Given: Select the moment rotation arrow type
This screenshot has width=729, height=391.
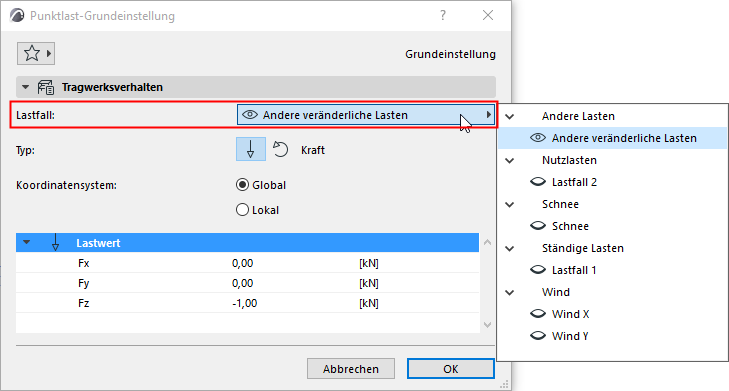Looking at the screenshot, I should click(280, 149).
